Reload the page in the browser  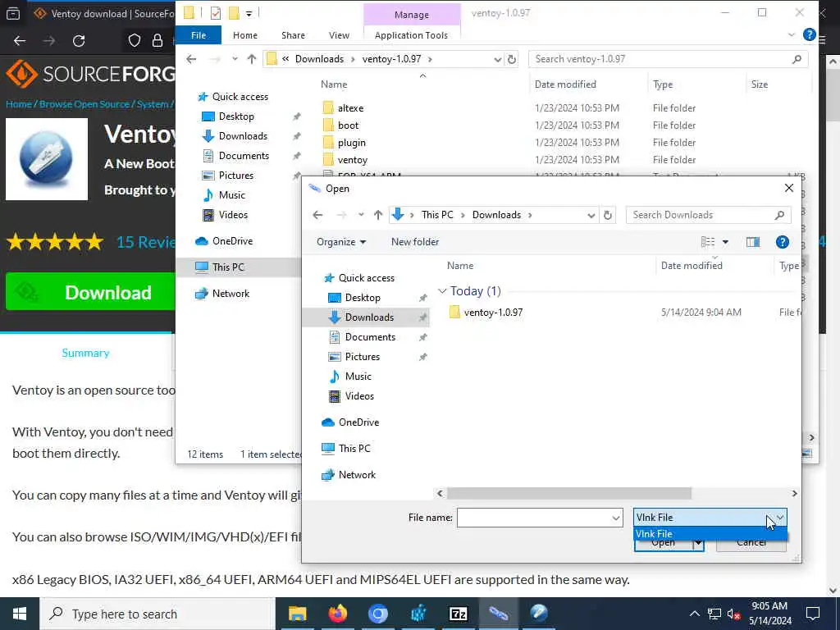[x=79, y=41]
